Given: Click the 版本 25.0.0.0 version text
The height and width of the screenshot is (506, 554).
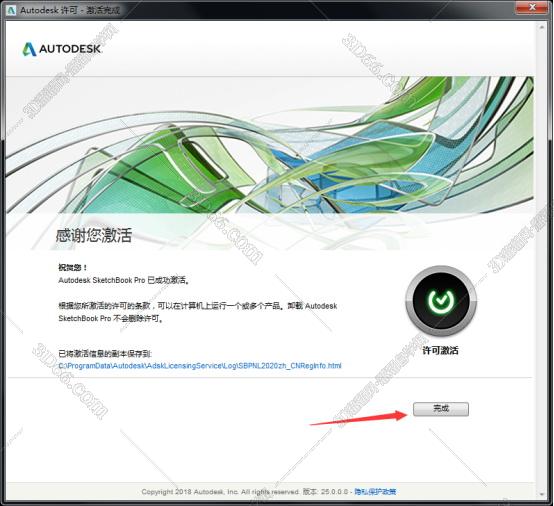Looking at the screenshot, I should (x=325, y=492).
